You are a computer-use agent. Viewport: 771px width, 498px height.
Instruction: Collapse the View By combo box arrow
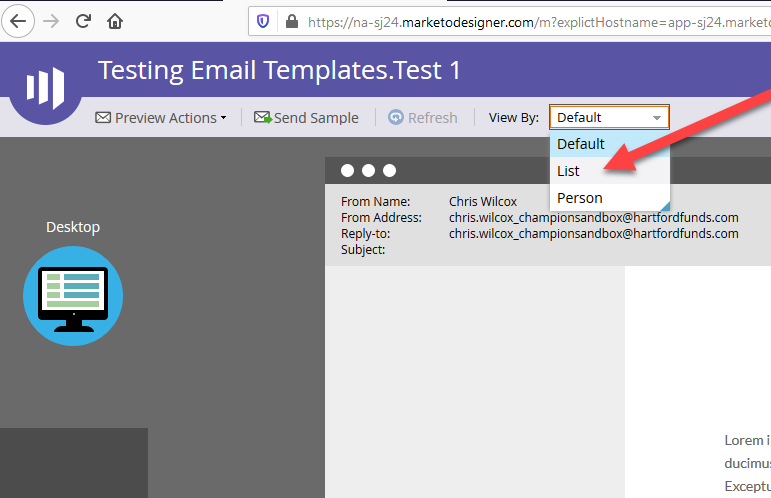tap(657, 118)
